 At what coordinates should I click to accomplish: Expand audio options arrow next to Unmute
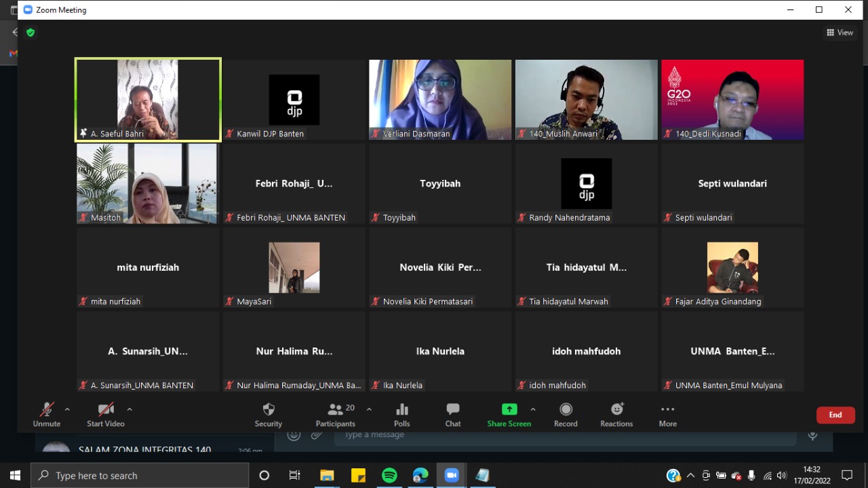[x=67, y=409]
